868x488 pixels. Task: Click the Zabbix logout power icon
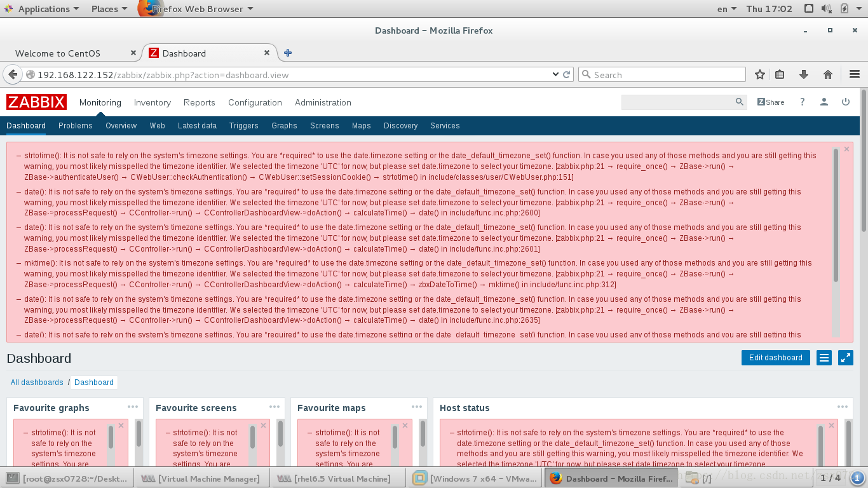click(846, 102)
